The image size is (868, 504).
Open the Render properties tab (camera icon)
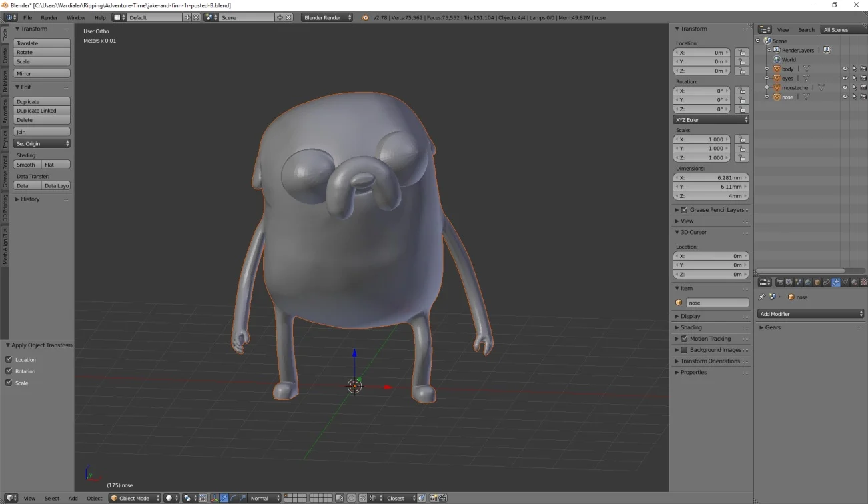coord(780,283)
